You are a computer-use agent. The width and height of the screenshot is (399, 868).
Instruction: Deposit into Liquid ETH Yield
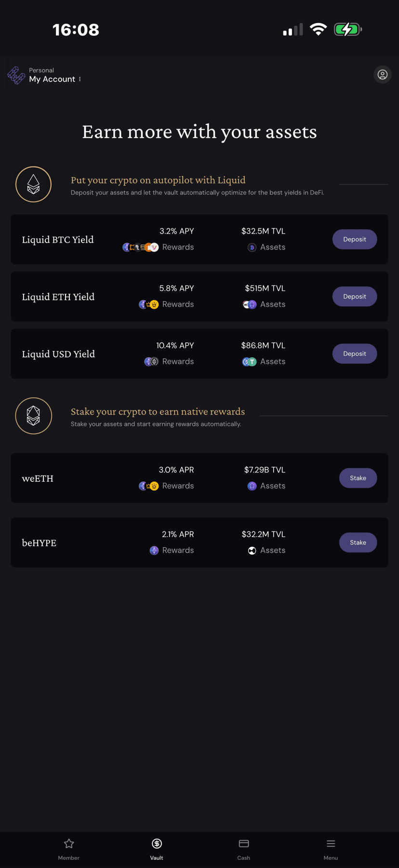coord(354,297)
